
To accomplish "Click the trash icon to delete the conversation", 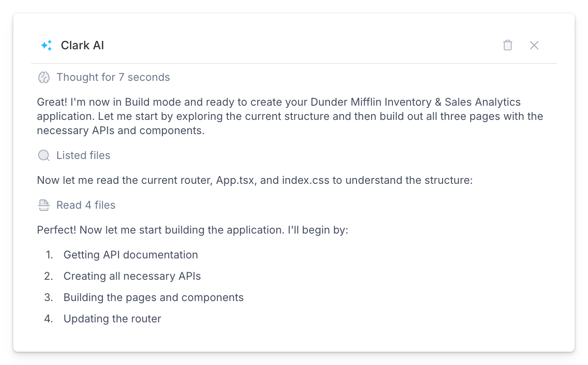I will click(508, 45).
